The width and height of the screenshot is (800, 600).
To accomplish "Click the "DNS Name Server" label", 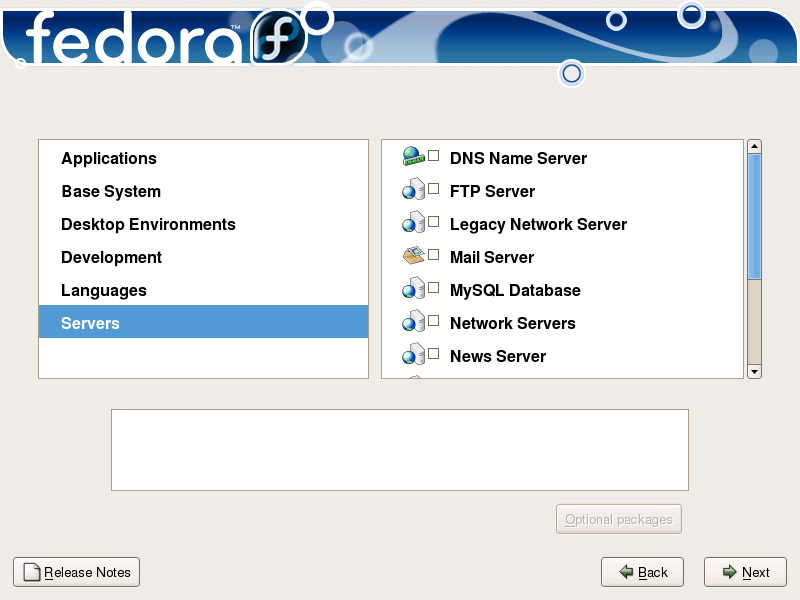I will point(518,158).
